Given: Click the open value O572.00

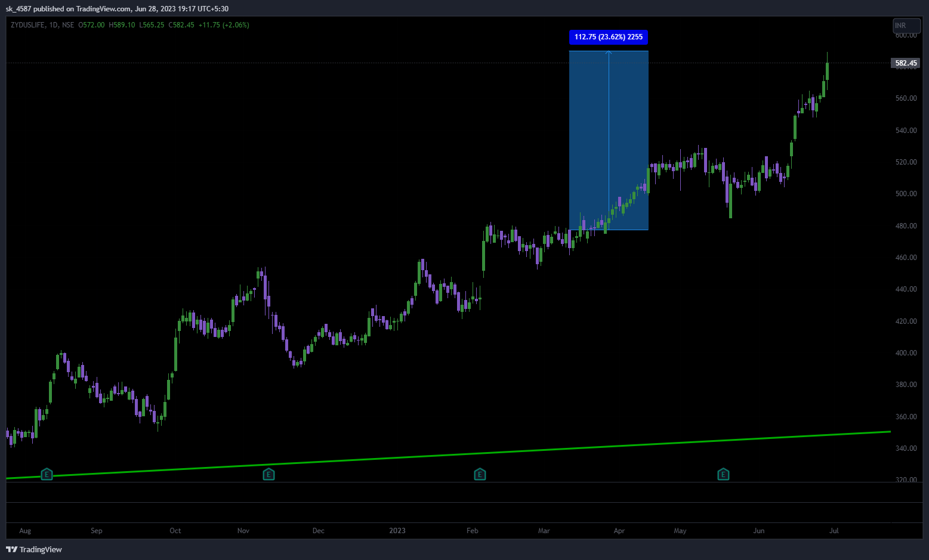Looking at the screenshot, I should (91, 25).
